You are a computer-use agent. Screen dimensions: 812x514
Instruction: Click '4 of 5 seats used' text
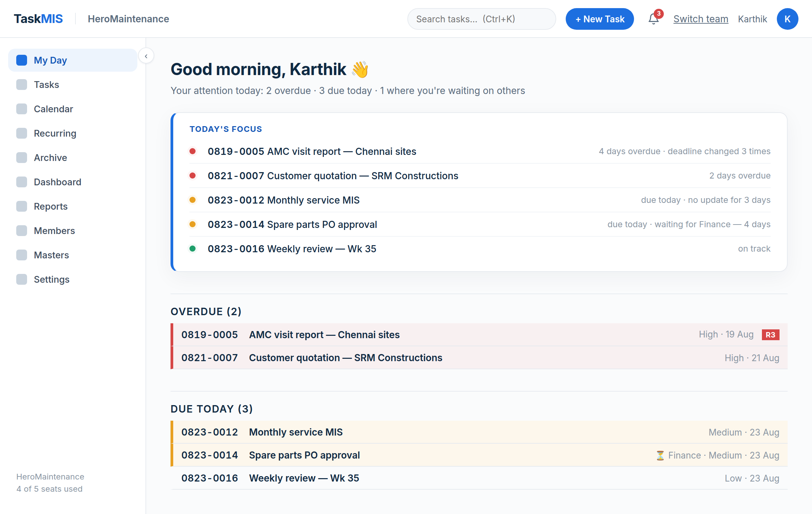coord(49,489)
